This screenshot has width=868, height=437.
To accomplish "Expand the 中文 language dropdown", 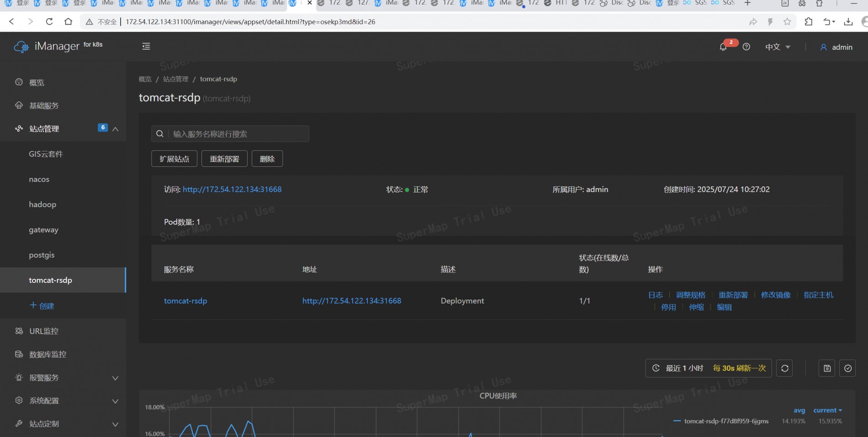I will point(778,47).
